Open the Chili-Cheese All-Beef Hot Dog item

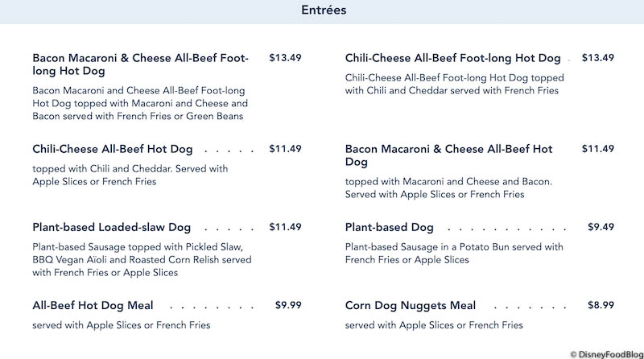click(112, 149)
